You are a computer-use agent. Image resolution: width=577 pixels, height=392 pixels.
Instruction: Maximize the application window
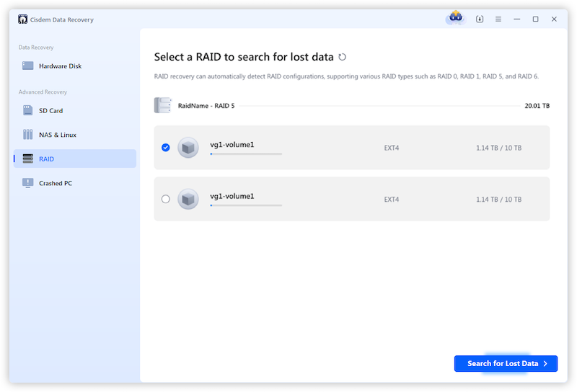pyautogui.click(x=535, y=19)
